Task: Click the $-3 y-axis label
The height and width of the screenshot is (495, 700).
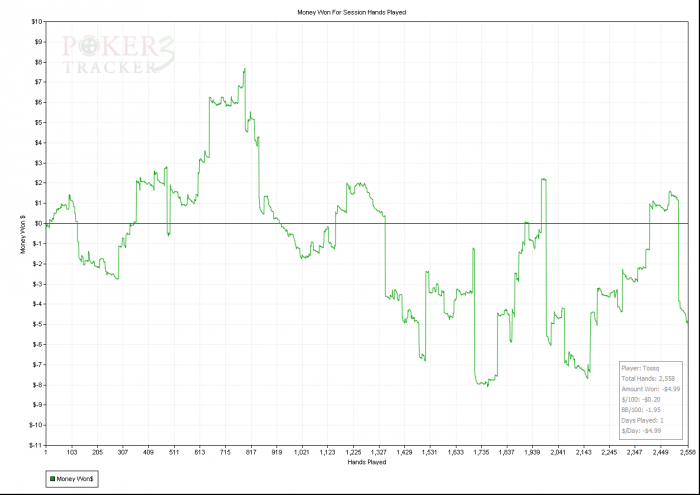Action: (38, 284)
